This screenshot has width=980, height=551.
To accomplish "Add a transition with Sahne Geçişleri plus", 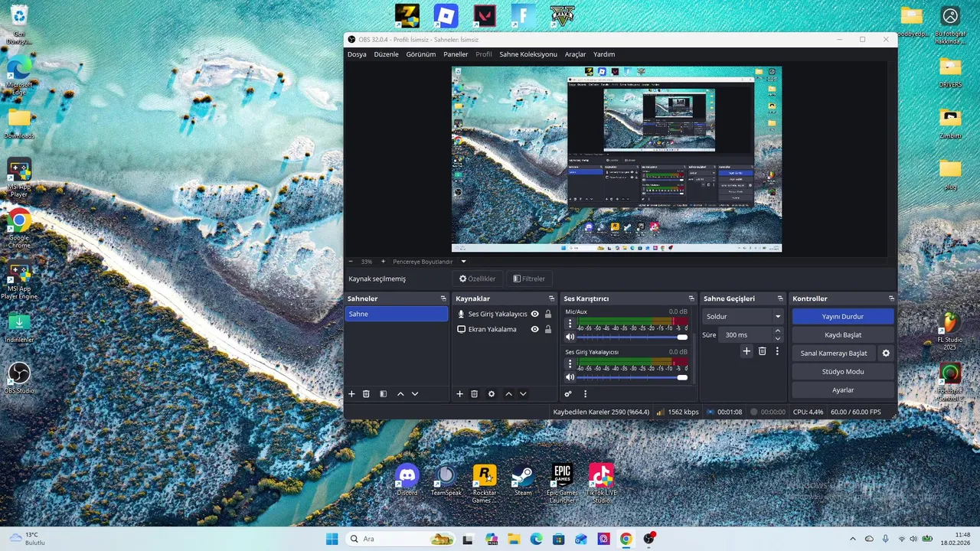I will point(747,351).
